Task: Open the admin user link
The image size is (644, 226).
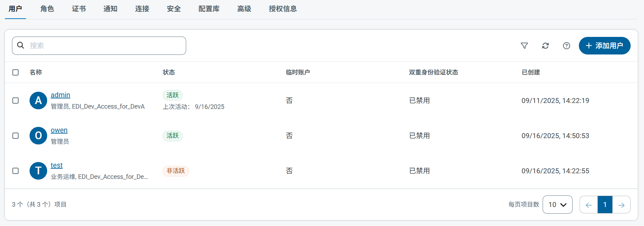Action: 60,95
